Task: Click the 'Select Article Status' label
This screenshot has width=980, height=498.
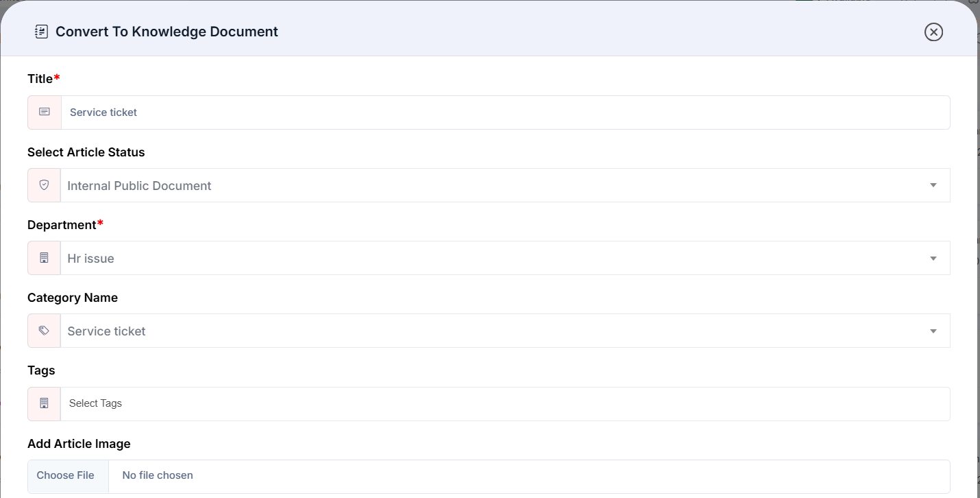Action: 86,152
